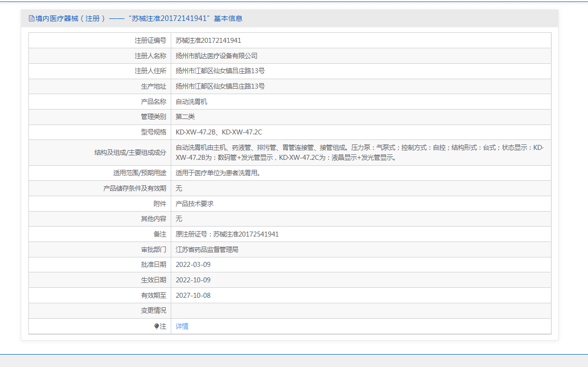The height and width of the screenshot is (367, 588).
Task: Click the 结构及组成/主要组成成分 label
Action: tap(130, 152)
